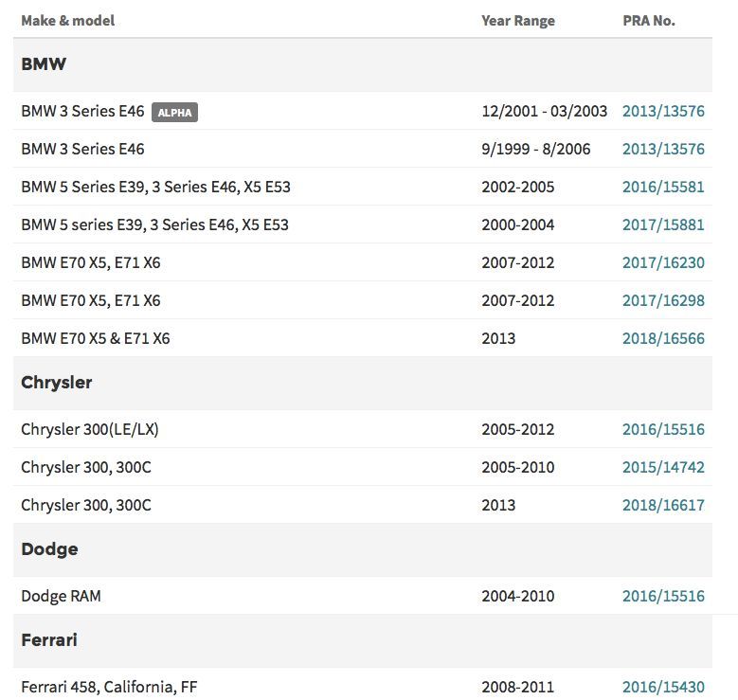Click year range '2008-2011' for Ferrari
The width and height of the screenshot is (738, 700).
click(x=517, y=688)
